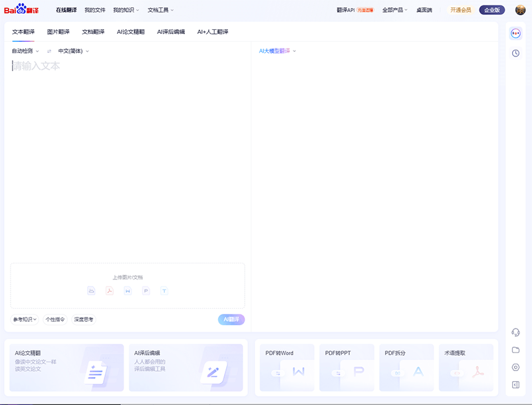
Task: Open the 中文(简体) target language dropdown
Action: [x=73, y=51]
